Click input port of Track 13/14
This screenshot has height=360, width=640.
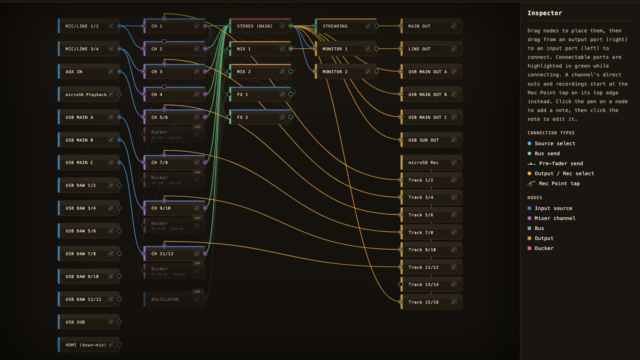400,284
